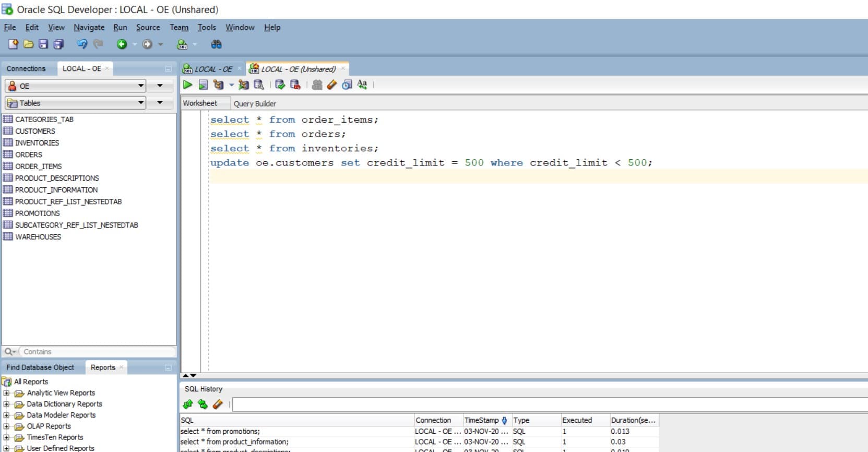This screenshot has height=452, width=868.
Task: Expand the OLAP Reports node
Action: (x=6, y=426)
